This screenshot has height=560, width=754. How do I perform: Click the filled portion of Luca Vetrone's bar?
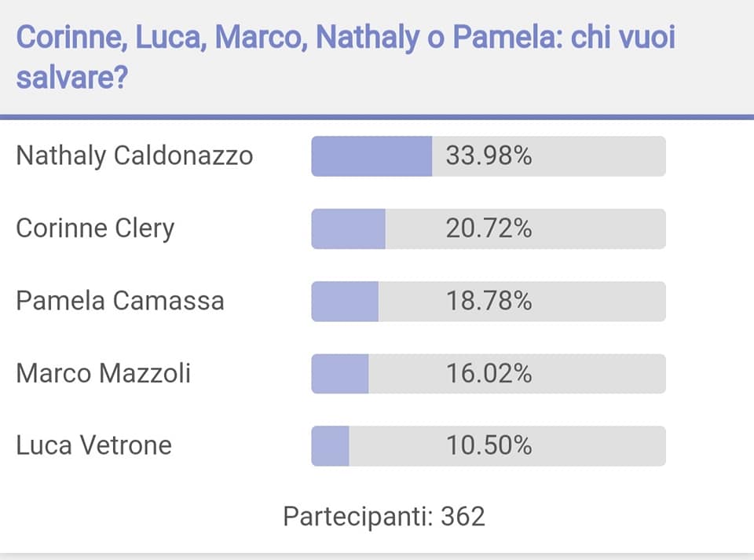(x=331, y=446)
